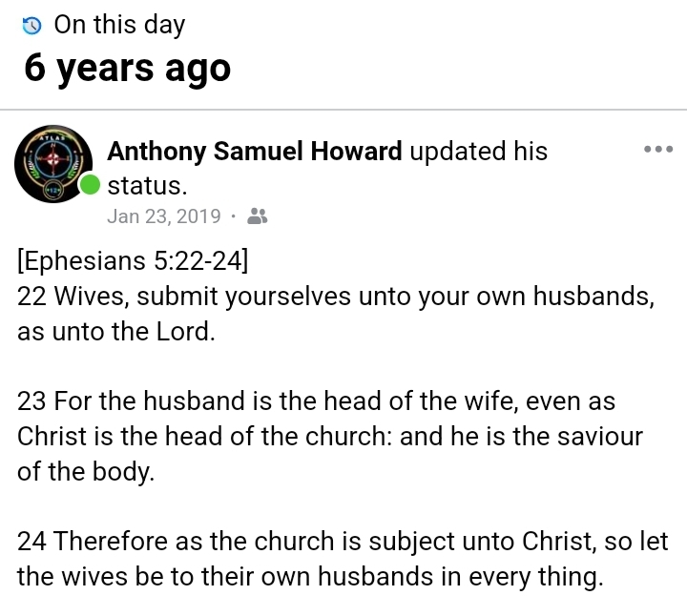
Task: Click the On this day clock icon
Action: click(x=33, y=25)
